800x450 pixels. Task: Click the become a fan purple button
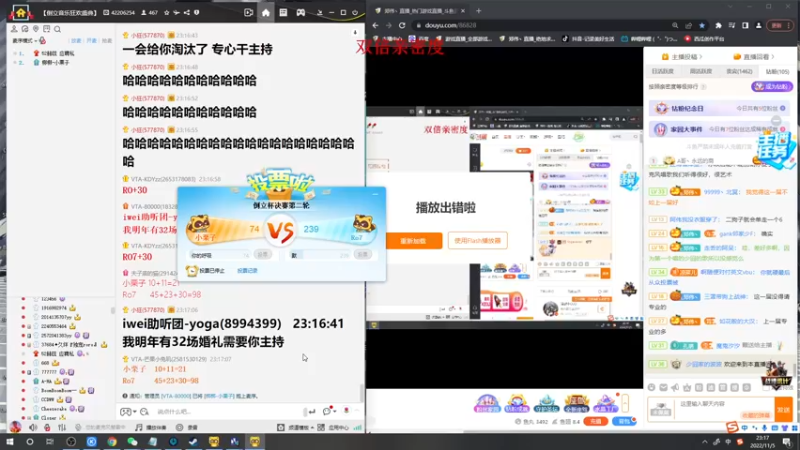[772, 87]
